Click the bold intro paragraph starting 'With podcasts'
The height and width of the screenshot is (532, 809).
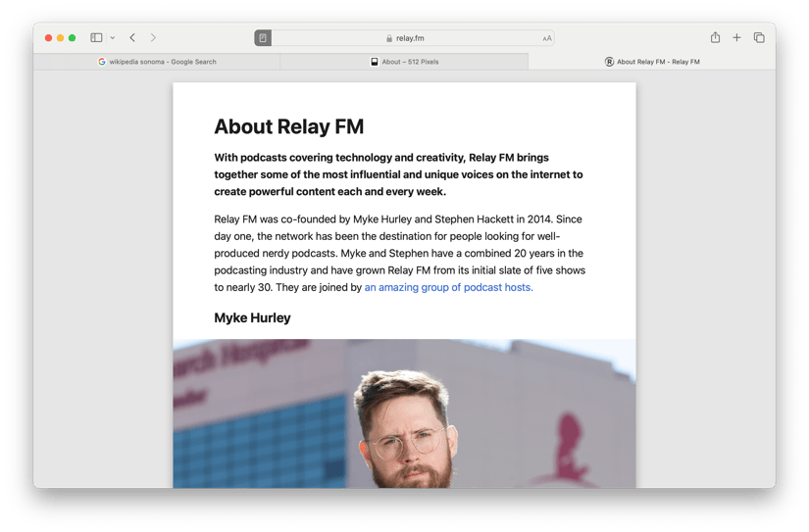pyautogui.click(x=398, y=174)
